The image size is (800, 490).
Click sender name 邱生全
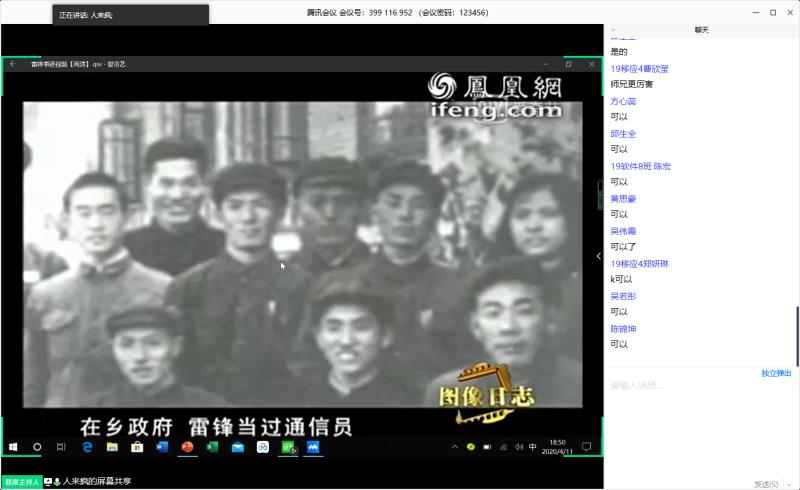click(623, 134)
